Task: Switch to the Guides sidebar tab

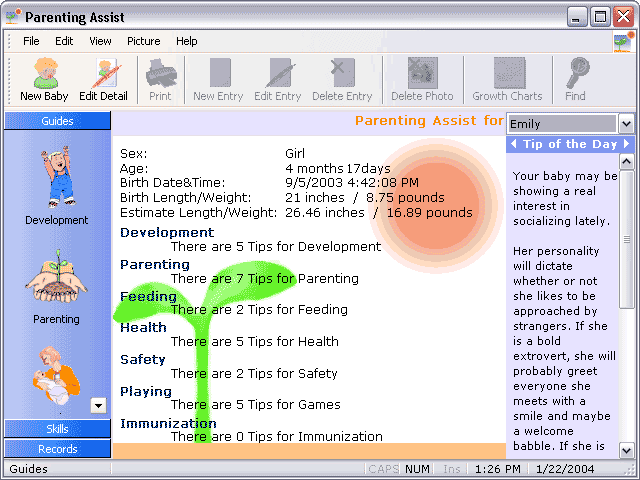Action: [57, 121]
